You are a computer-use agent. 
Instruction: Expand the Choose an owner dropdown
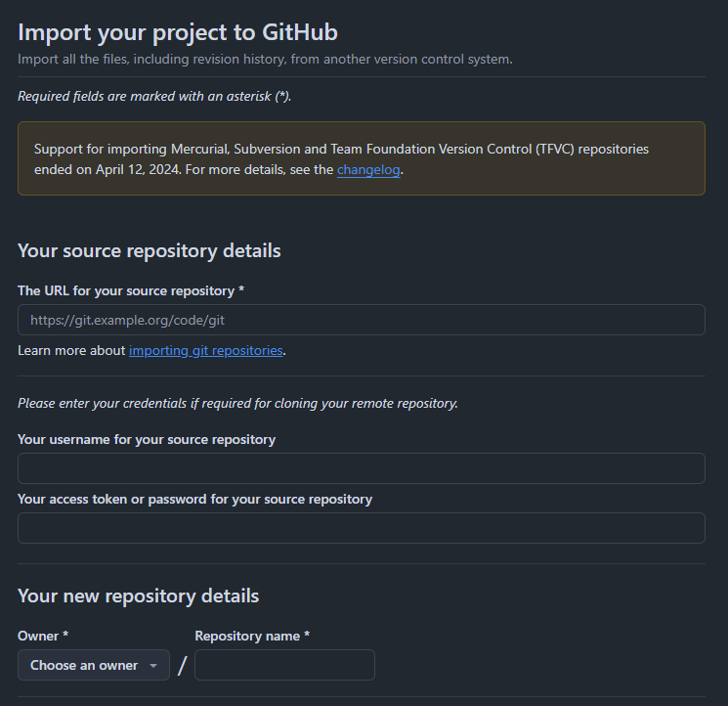click(93, 665)
